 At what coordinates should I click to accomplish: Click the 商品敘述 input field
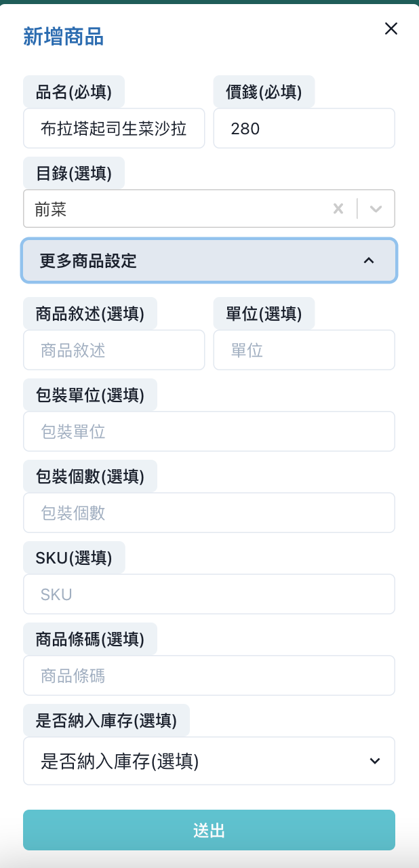click(x=114, y=350)
